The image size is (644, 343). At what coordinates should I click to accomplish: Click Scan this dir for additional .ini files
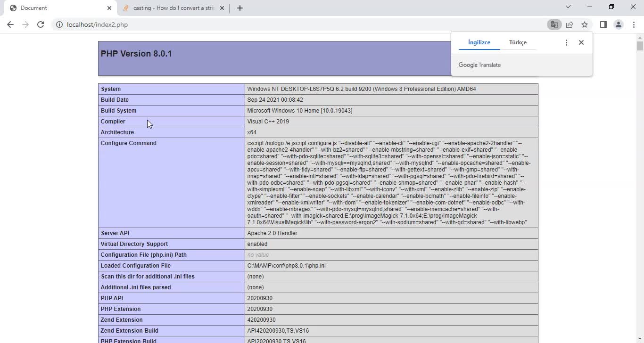point(148,277)
